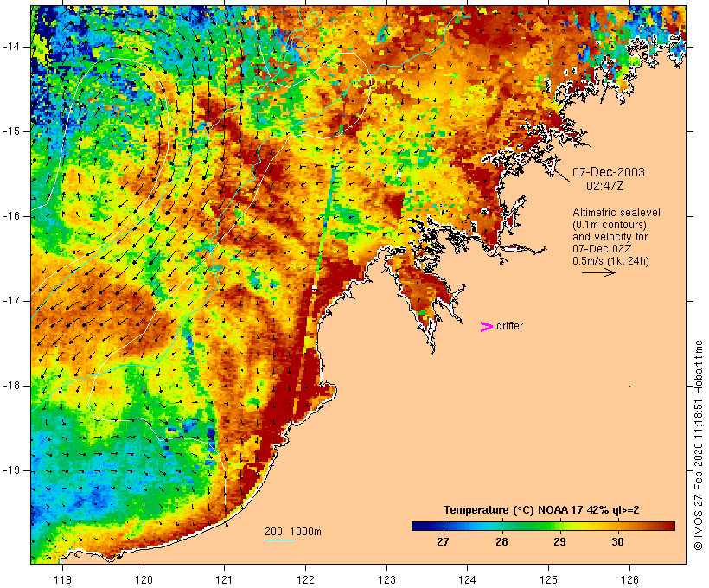Click the latitude label '-16'
Viewport: 709px width, 588px height.
pos(11,216)
